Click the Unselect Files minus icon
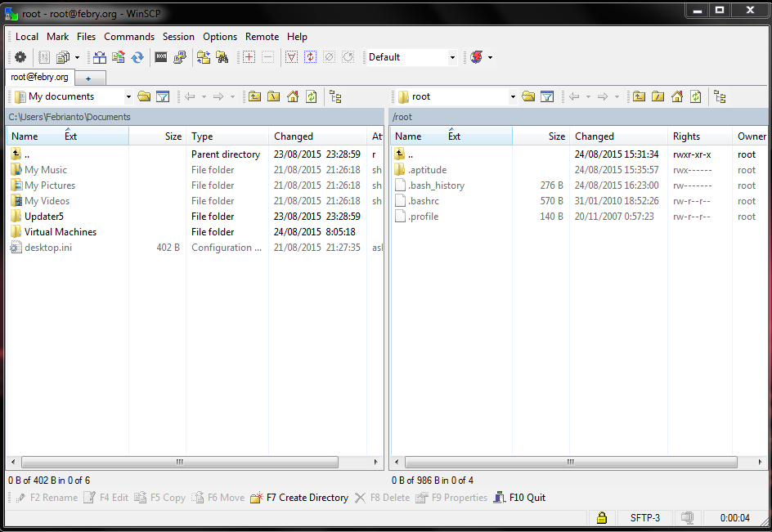Image resolution: width=772 pixels, height=532 pixels. tap(268, 57)
